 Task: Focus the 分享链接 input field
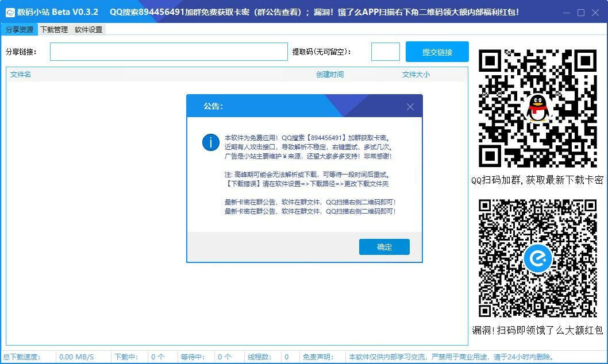168,52
